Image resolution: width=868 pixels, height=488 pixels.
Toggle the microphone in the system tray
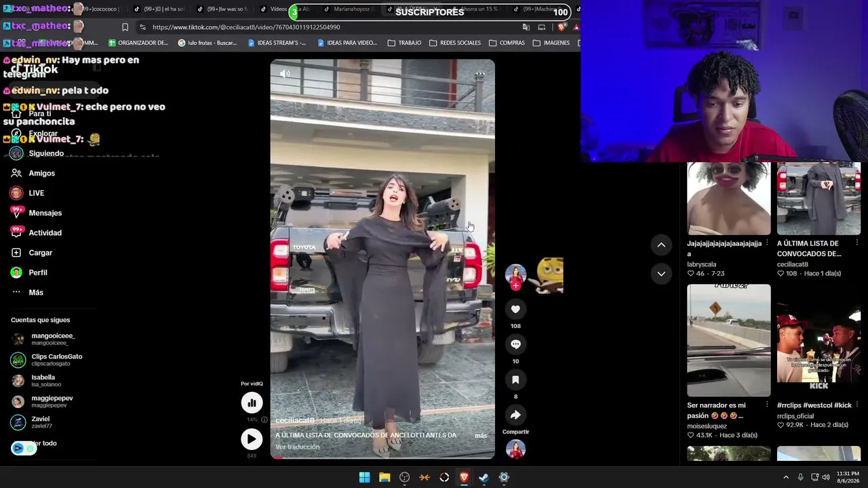click(x=800, y=477)
